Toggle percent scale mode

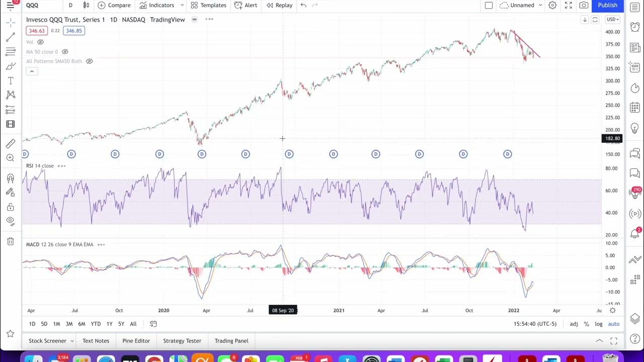[586, 324]
